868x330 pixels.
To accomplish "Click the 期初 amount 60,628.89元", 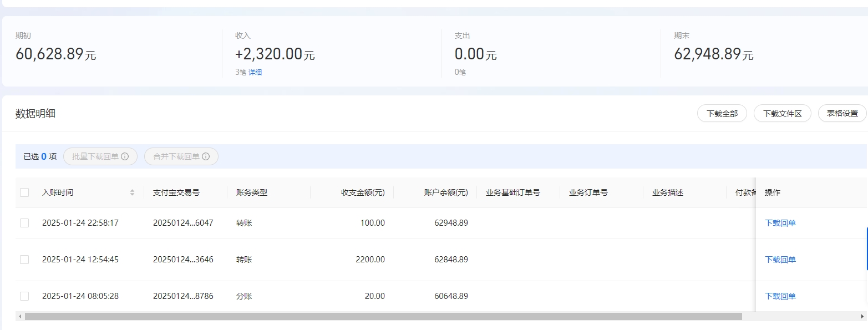I will 55,54.
